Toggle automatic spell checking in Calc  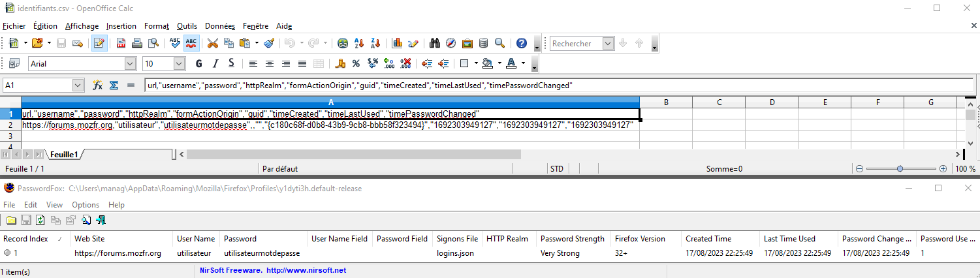point(191,43)
